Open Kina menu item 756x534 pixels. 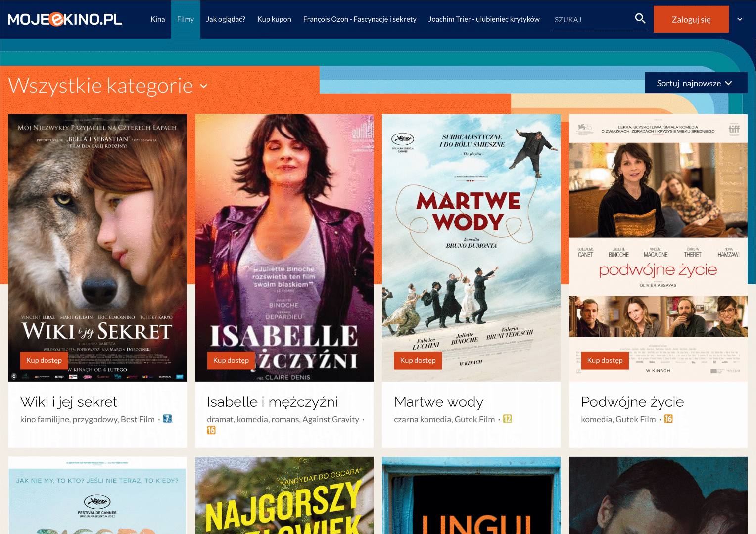[158, 19]
